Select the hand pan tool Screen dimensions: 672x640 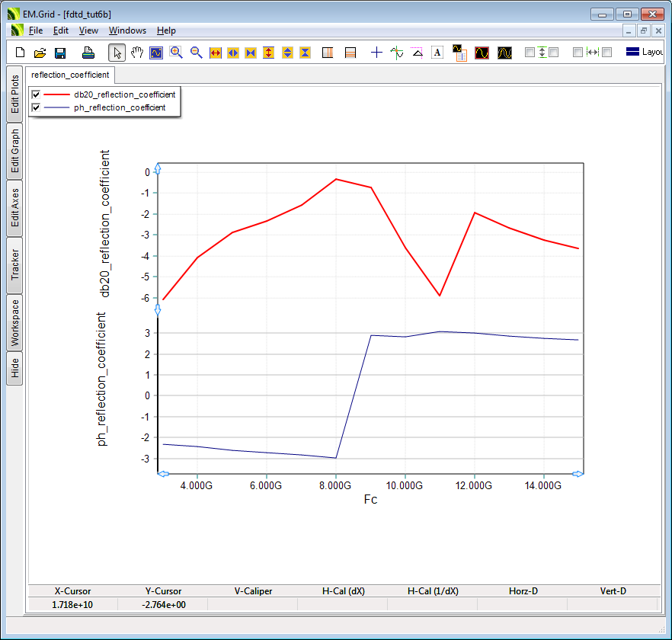(137, 53)
